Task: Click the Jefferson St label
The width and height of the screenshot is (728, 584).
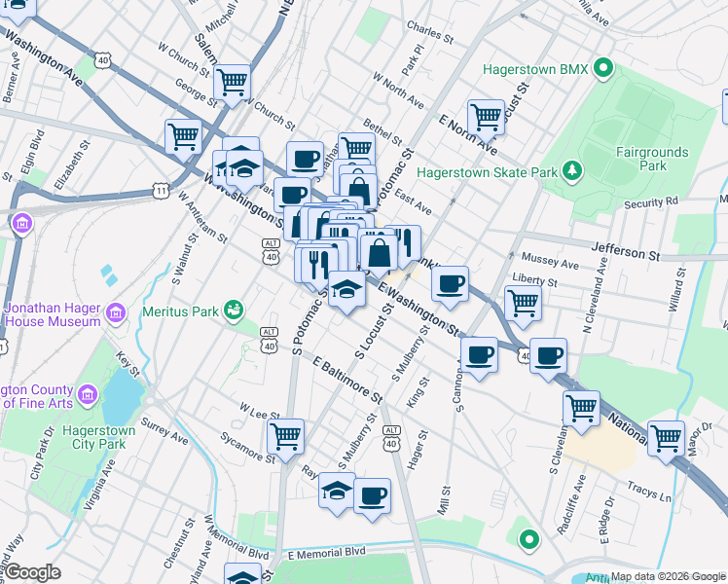Action: [625, 252]
